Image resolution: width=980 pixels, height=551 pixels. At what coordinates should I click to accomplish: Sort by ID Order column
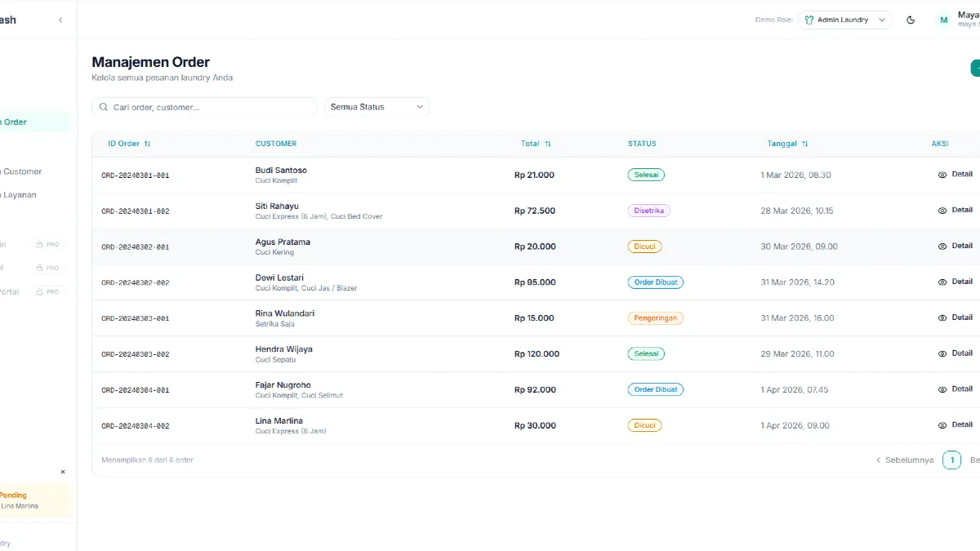(129, 144)
